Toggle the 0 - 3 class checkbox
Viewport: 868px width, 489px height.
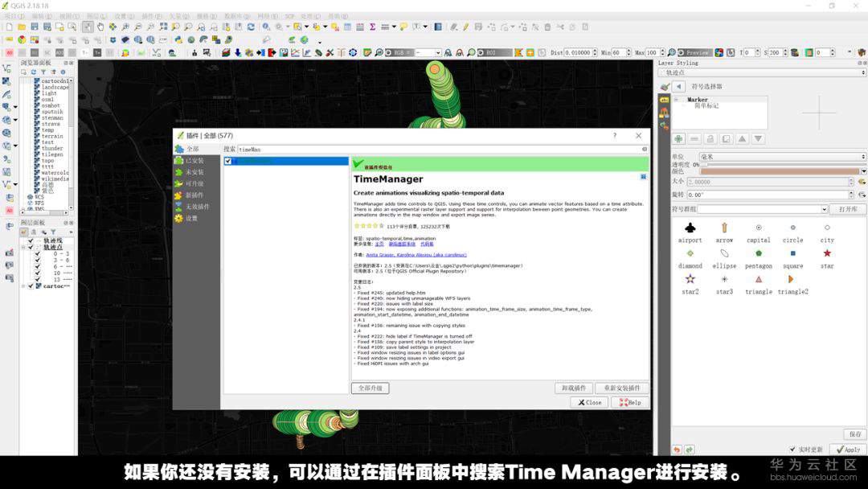pos(38,253)
